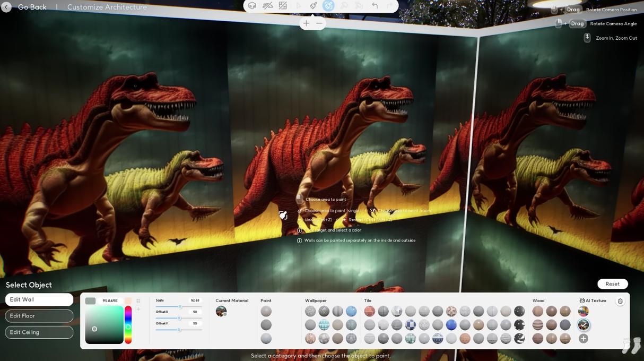
Task: Delete AI texture with trash icon
Action: (x=620, y=301)
